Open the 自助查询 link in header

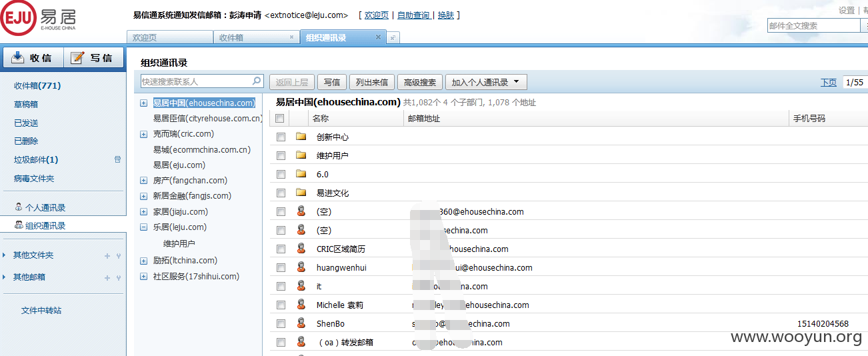(413, 15)
